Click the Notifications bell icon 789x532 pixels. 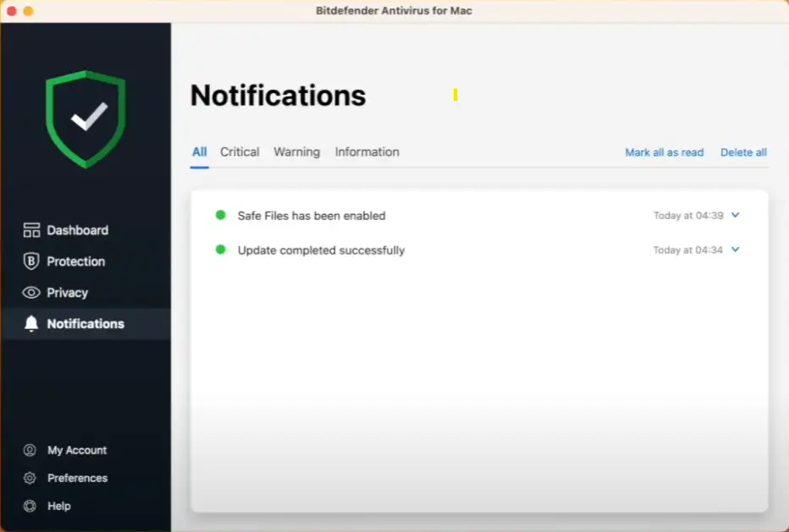pos(31,324)
